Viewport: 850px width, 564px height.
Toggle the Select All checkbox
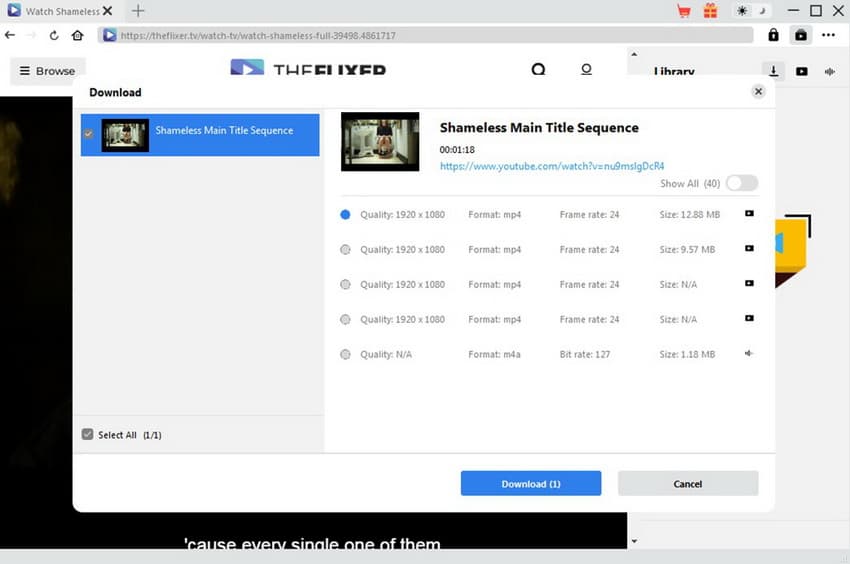click(88, 435)
